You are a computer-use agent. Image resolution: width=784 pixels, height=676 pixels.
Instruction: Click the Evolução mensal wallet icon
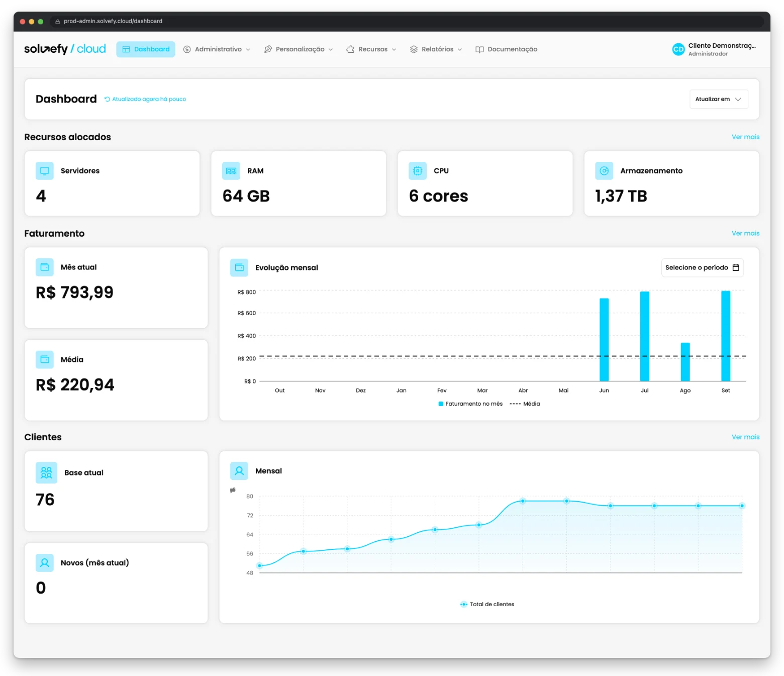(x=239, y=267)
